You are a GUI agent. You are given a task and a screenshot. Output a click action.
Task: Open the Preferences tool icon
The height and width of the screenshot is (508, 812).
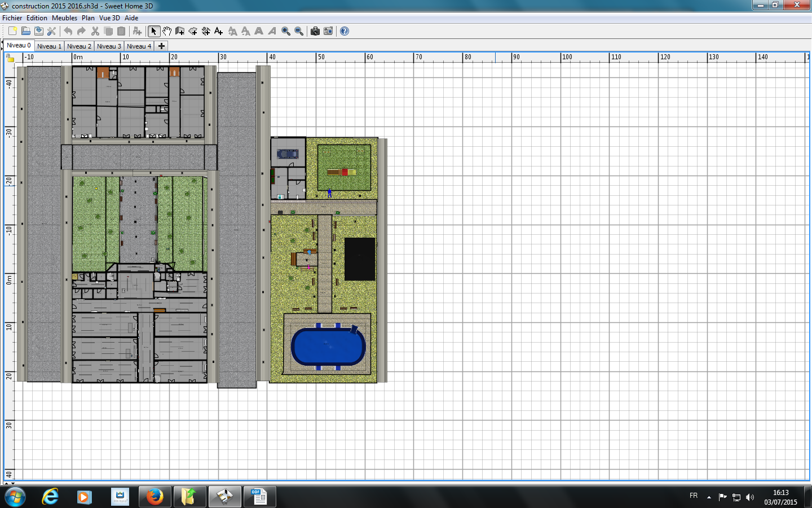tap(51, 31)
